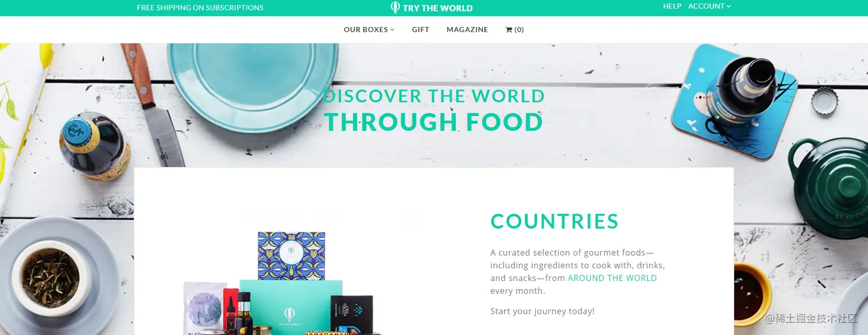The height and width of the screenshot is (335, 868).
Task: Click the balloon emblem on teal box
Action: (289, 314)
